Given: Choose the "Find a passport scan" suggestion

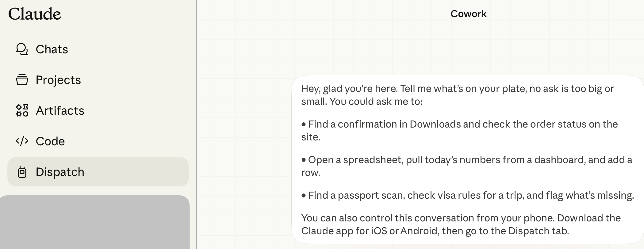Looking at the screenshot, I should [470, 195].
